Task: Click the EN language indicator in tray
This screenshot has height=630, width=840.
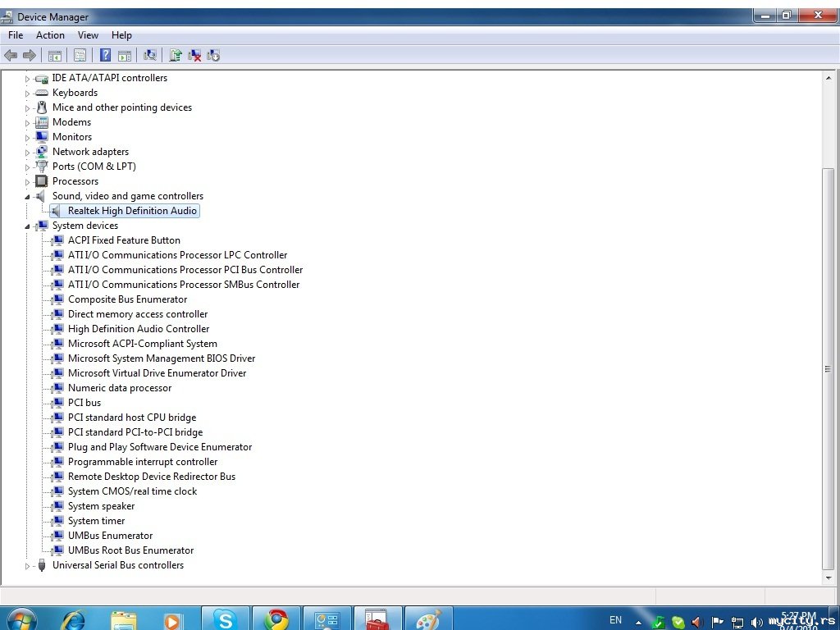Action: [x=615, y=620]
